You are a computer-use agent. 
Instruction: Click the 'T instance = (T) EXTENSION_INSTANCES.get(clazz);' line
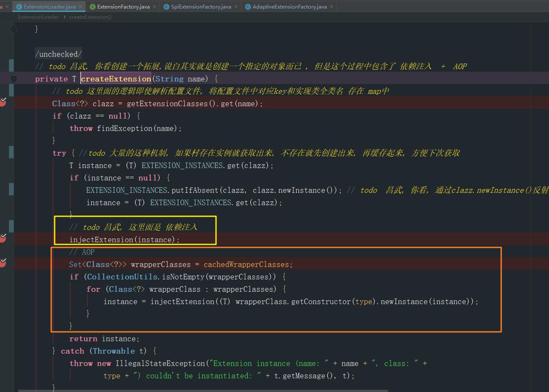(x=172, y=166)
